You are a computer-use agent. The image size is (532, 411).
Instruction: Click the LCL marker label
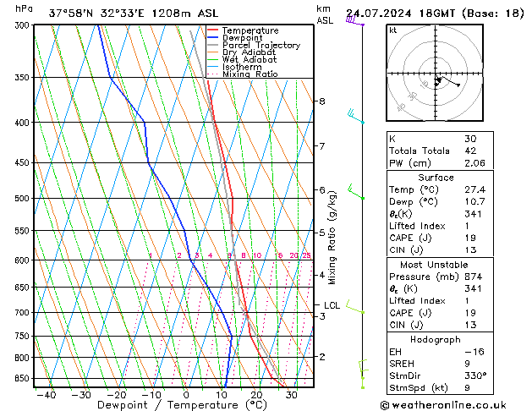tap(332, 305)
